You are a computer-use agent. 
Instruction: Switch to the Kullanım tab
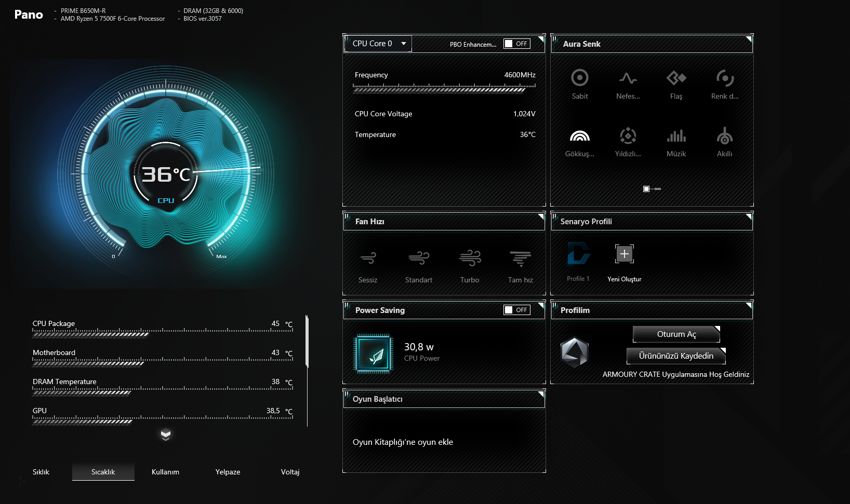[x=165, y=472]
